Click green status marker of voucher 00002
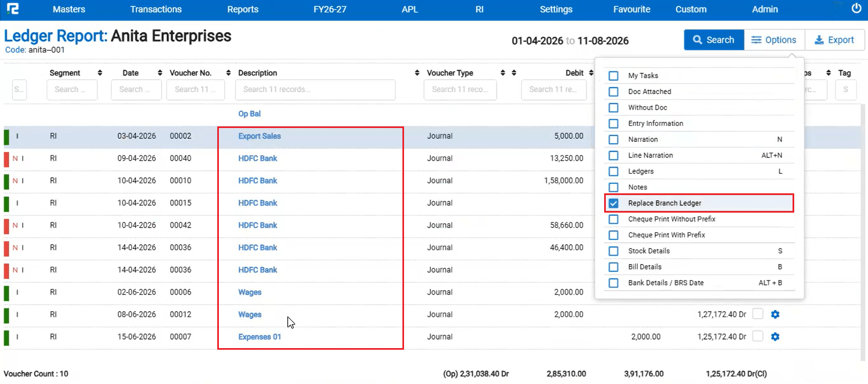 coord(6,137)
